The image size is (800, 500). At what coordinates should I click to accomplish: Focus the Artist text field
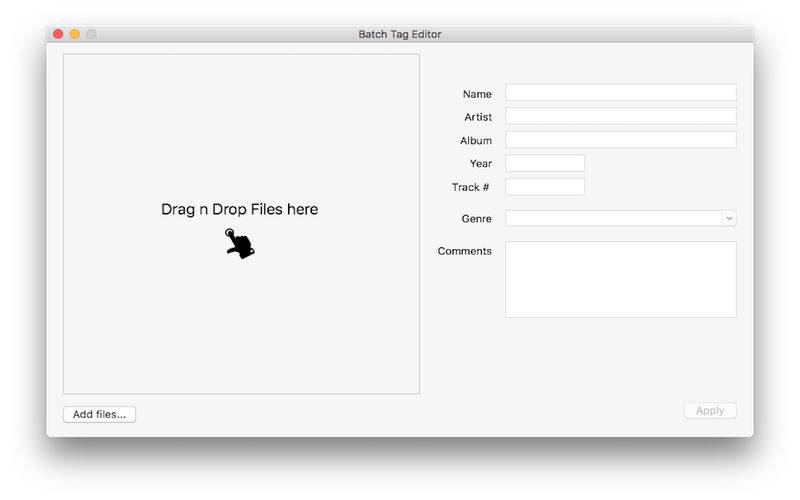tap(621, 116)
